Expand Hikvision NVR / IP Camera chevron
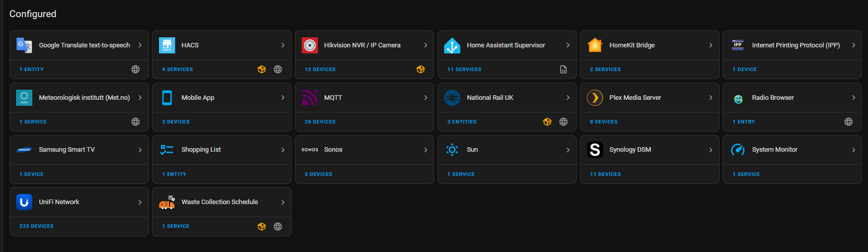Image resolution: width=868 pixels, height=252 pixels. (x=425, y=45)
